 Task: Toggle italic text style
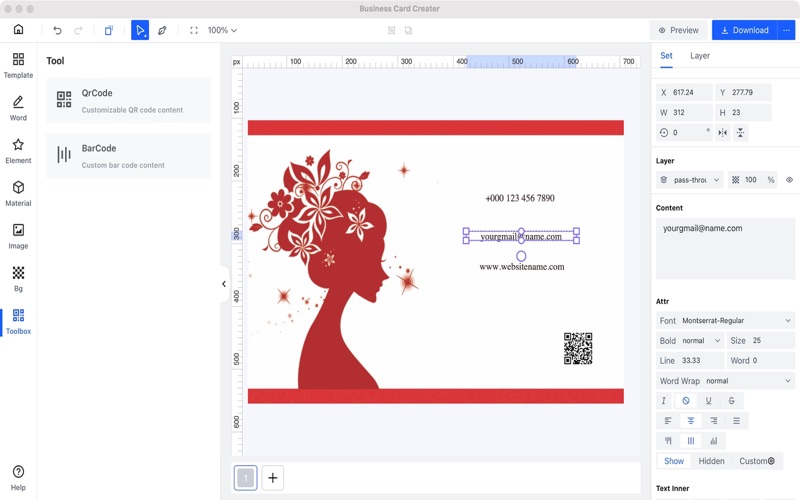pyautogui.click(x=664, y=401)
